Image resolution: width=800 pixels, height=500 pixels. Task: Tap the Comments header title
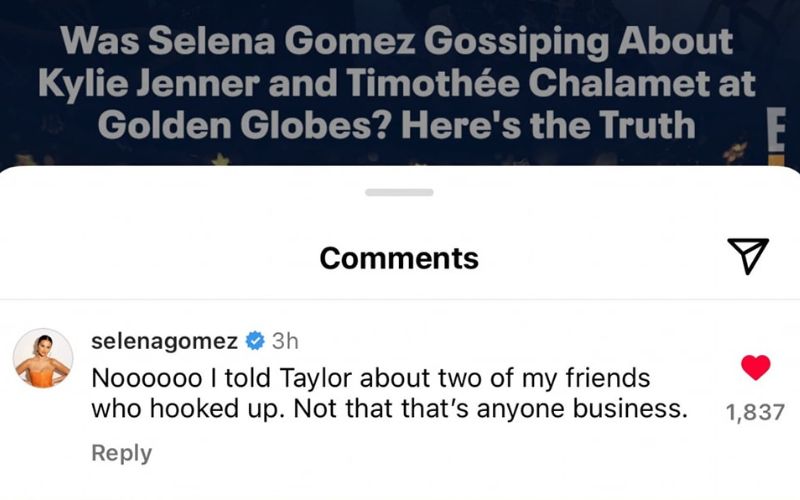(399, 258)
